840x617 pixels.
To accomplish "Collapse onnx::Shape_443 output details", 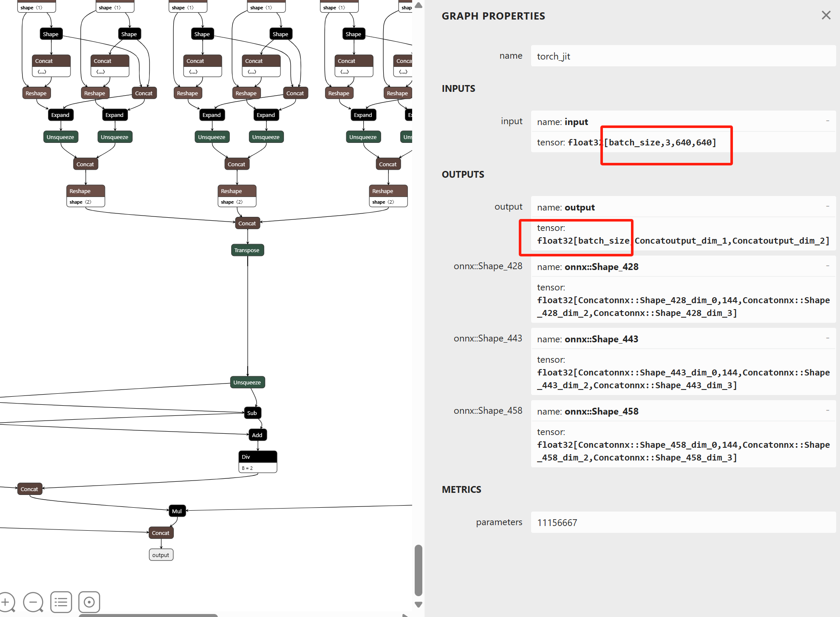I will (x=827, y=338).
